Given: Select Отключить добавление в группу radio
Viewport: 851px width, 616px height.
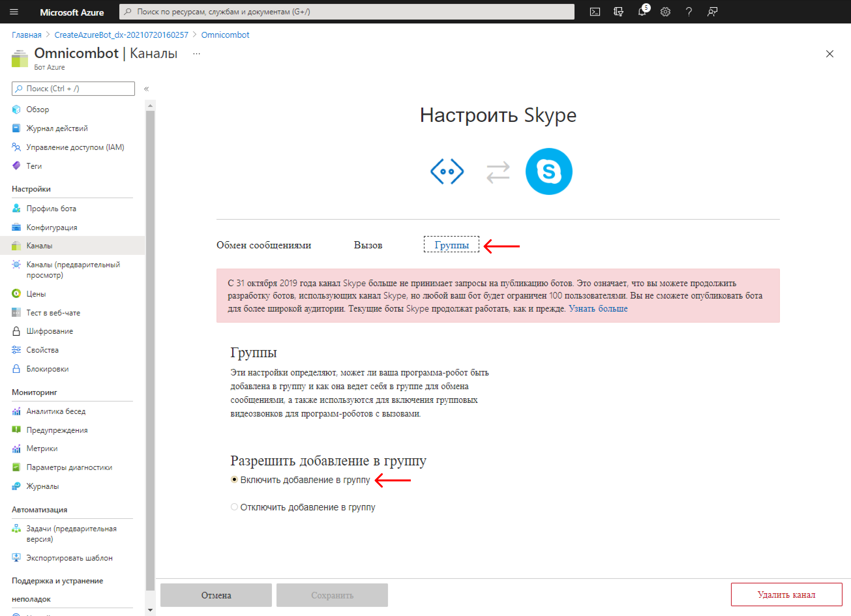Looking at the screenshot, I should pyautogui.click(x=234, y=507).
